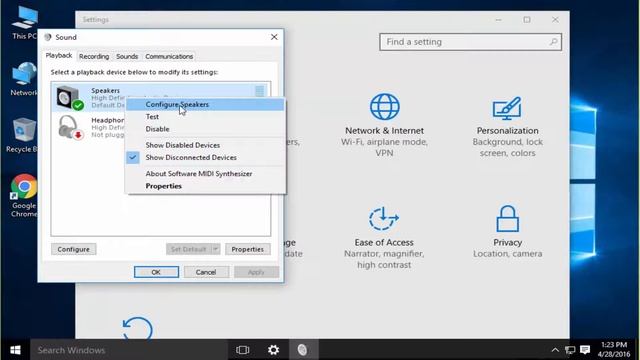
Task: Click the Search Windows taskbar box
Action: (129, 350)
